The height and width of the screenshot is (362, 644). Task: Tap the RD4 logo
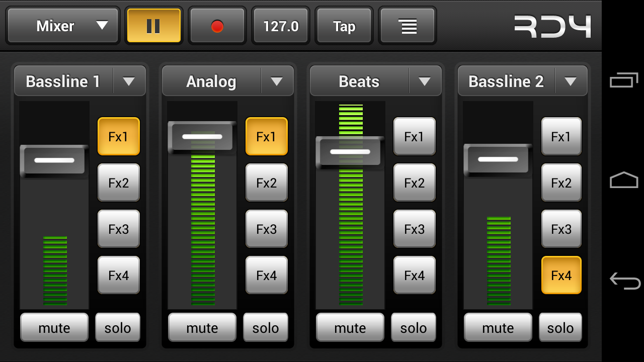click(x=552, y=25)
